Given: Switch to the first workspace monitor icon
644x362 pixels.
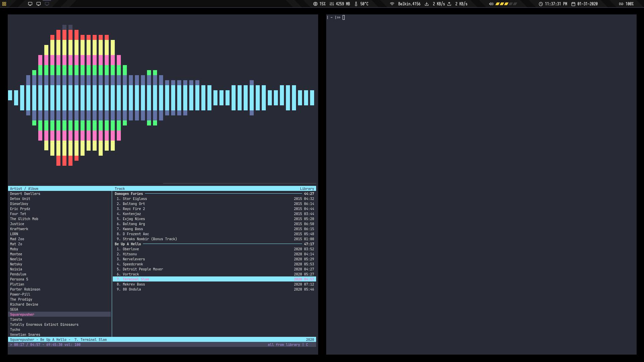Looking at the screenshot, I should click(30, 4).
